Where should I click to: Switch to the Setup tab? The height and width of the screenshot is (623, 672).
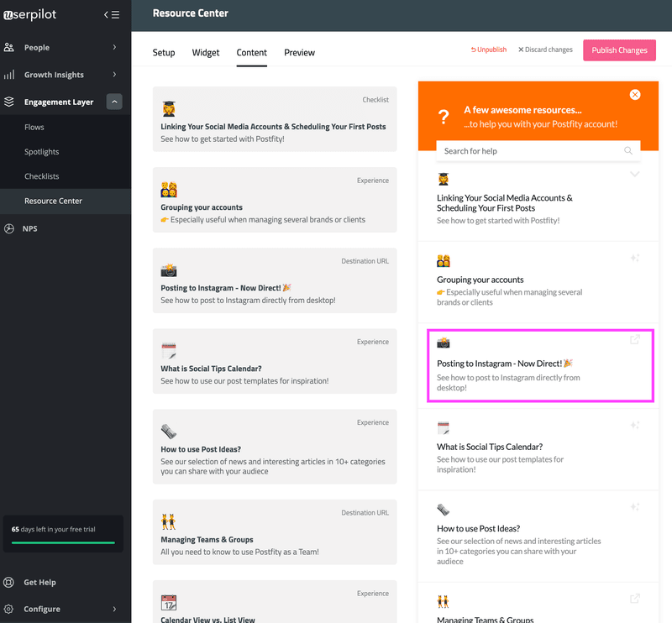coord(163,52)
